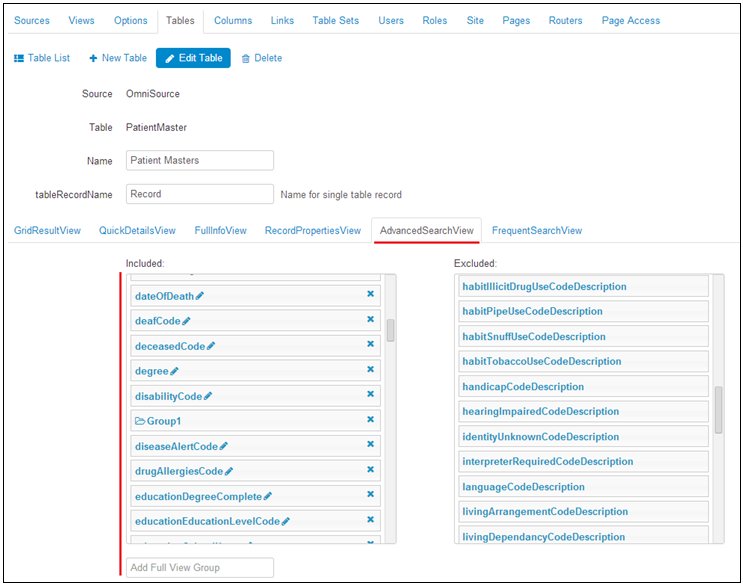This screenshot has width=743, height=585.
Task: Click the pencil icon beside diseaseAlertCode
Action: (x=224, y=446)
